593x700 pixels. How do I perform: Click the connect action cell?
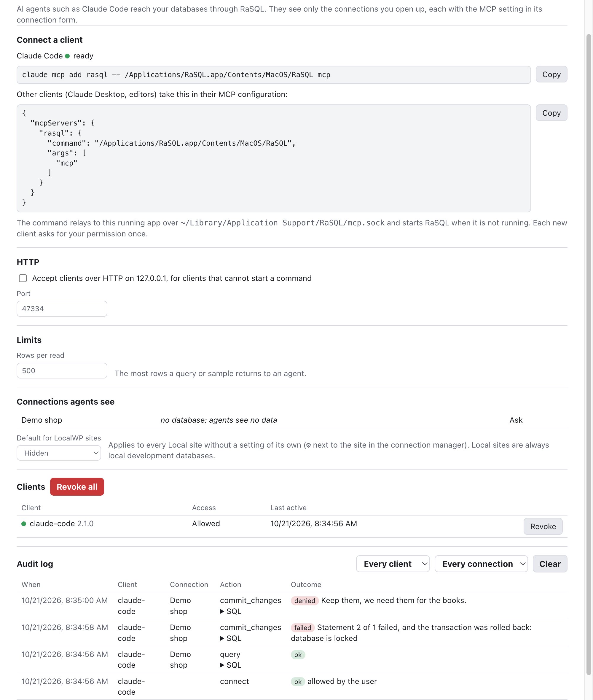point(234,681)
